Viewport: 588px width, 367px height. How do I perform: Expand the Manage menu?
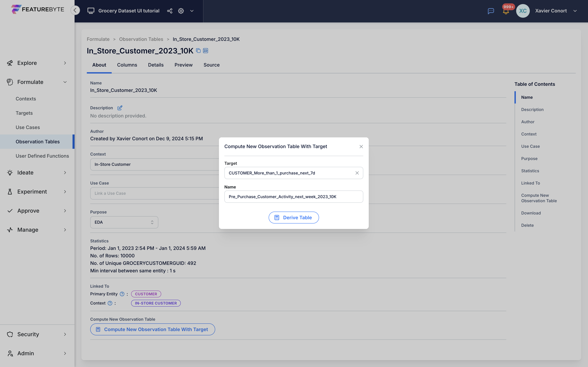pos(37,230)
